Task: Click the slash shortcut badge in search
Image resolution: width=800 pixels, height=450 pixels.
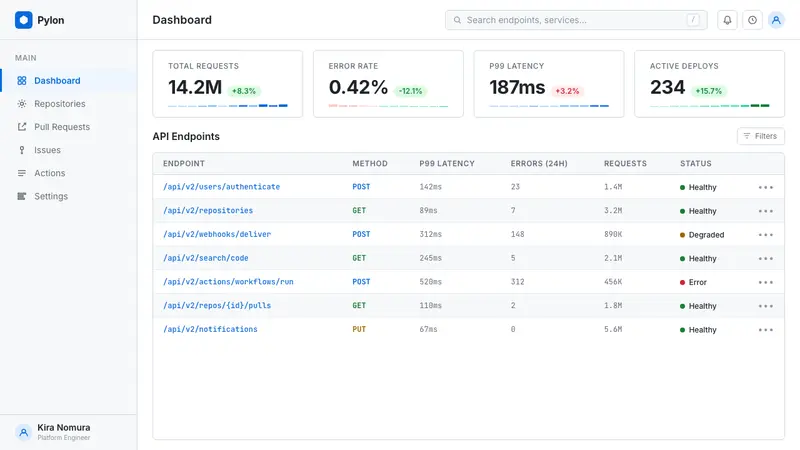Action: (x=693, y=20)
